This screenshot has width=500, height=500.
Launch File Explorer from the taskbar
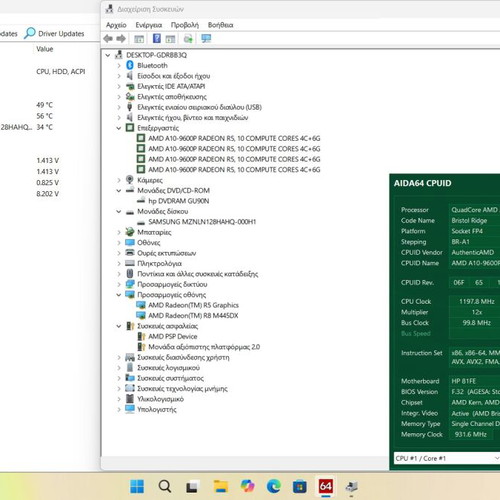pyautogui.click(x=220, y=486)
